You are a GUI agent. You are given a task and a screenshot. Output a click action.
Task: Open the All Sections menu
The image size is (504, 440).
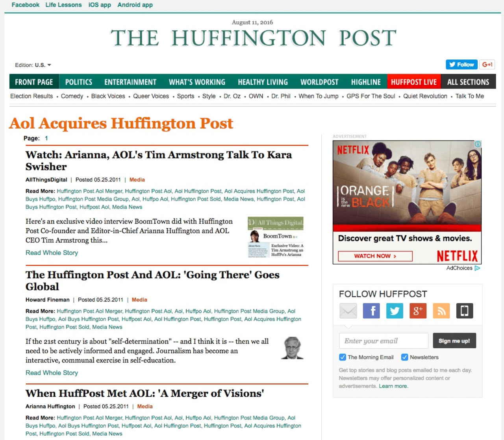468,82
